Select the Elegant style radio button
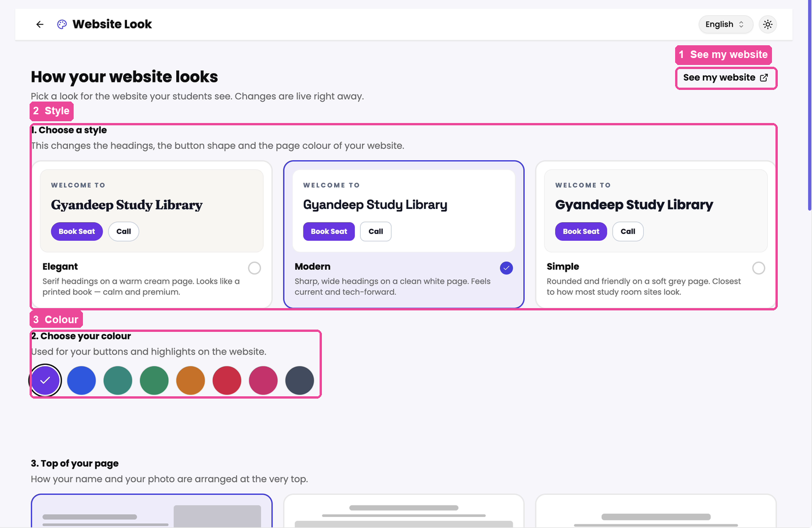Viewport: 812px width, 528px height. (255, 268)
